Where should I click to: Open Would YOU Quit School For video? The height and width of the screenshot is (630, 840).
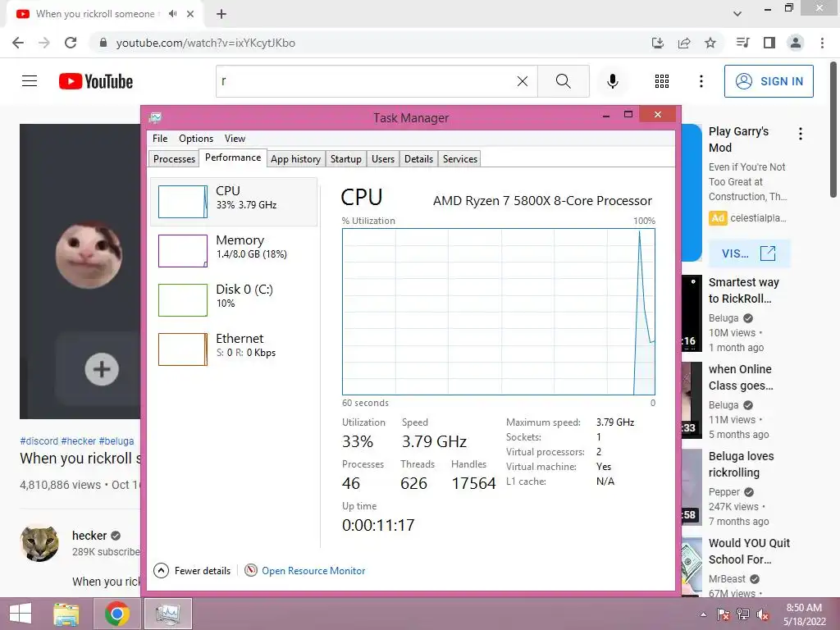(749, 551)
